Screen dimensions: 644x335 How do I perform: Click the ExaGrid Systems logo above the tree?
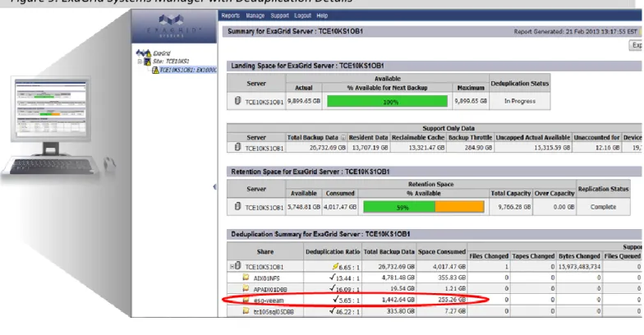174,26
